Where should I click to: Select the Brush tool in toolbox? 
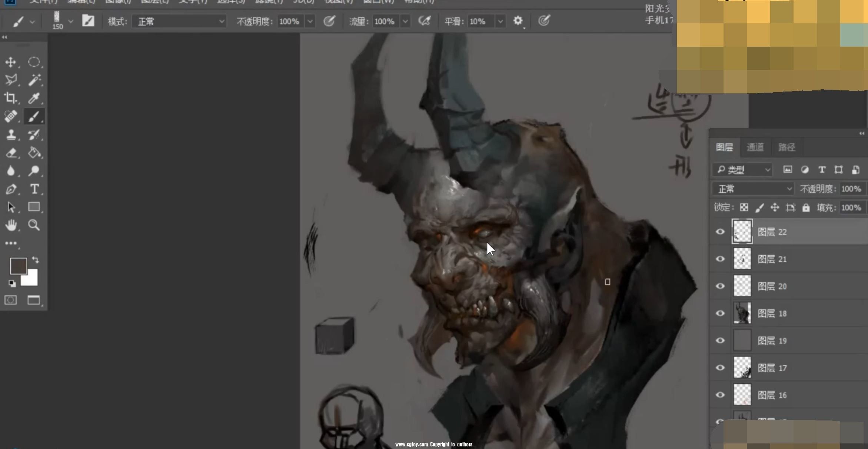(x=34, y=116)
